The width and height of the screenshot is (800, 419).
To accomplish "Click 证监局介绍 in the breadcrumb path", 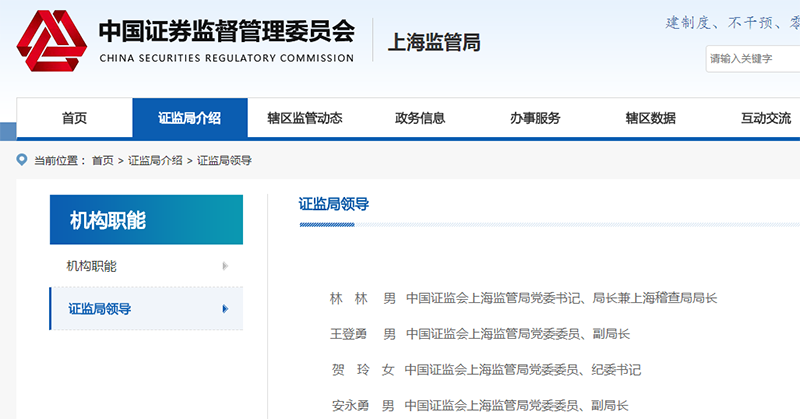I will click(x=155, y=161).
